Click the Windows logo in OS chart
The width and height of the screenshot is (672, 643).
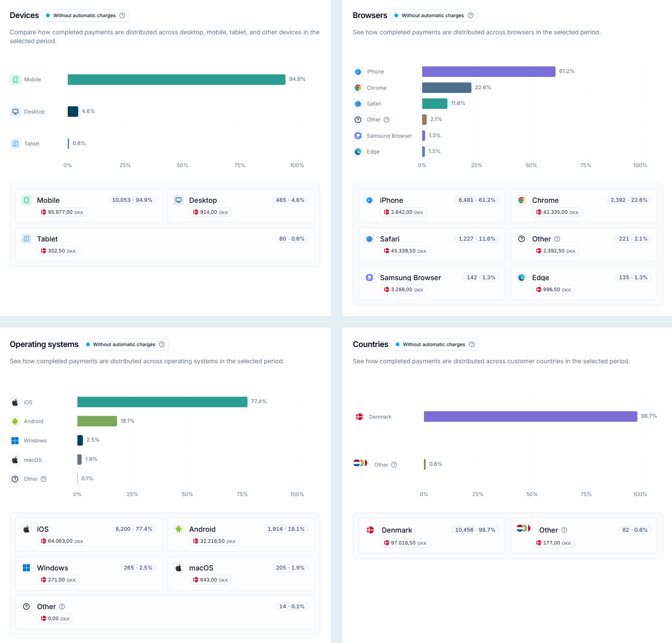pos(15,441)
